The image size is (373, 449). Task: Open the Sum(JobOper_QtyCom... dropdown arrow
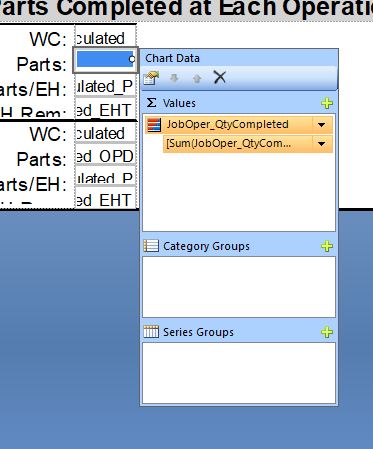(x=322, y=144)
